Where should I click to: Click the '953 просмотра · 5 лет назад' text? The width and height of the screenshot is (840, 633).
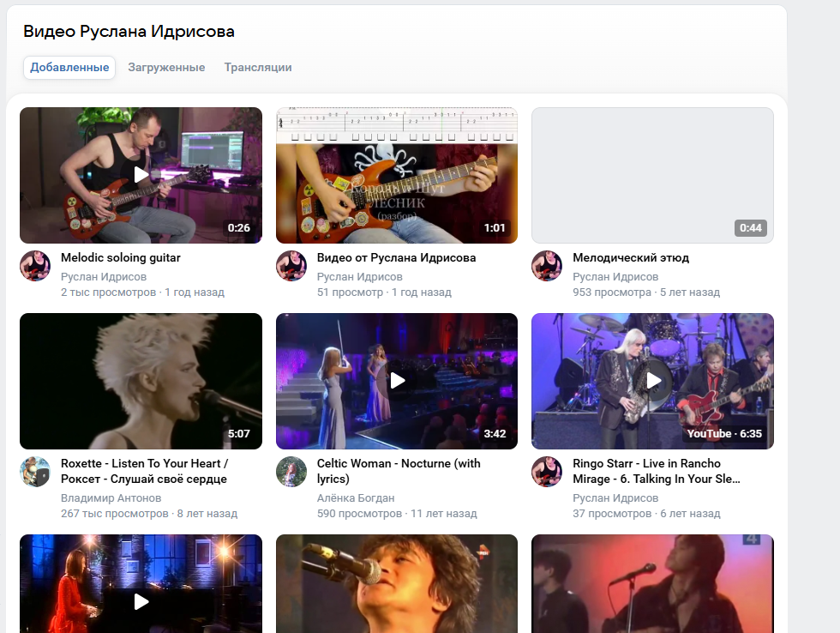646,292
